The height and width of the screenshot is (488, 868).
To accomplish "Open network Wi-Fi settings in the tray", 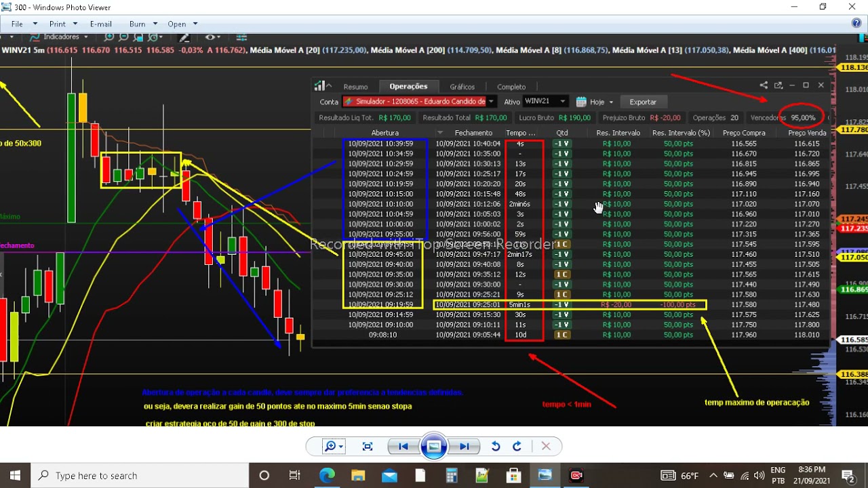I will (x=745, y=475).
